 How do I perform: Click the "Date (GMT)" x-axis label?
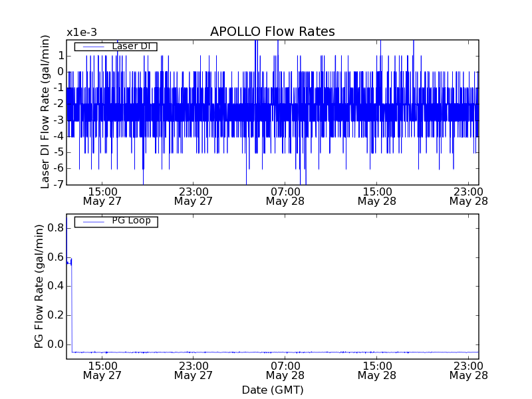click(x=272, y=390)
